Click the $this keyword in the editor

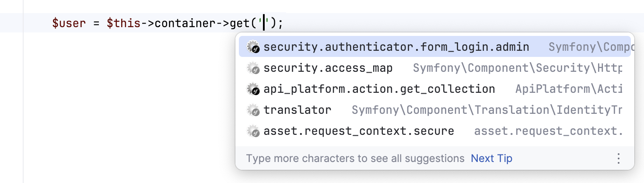tap(124, 23)
